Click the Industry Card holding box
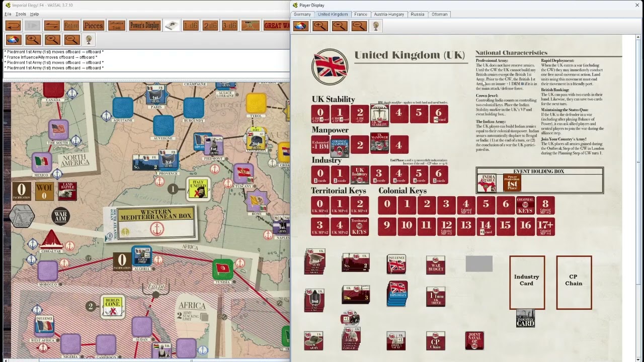 527,283
